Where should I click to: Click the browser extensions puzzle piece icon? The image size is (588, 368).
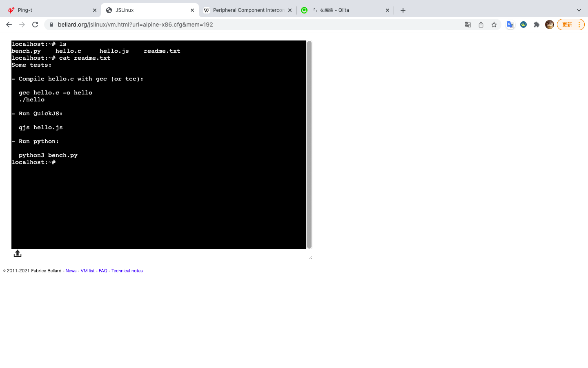point(537,25)
